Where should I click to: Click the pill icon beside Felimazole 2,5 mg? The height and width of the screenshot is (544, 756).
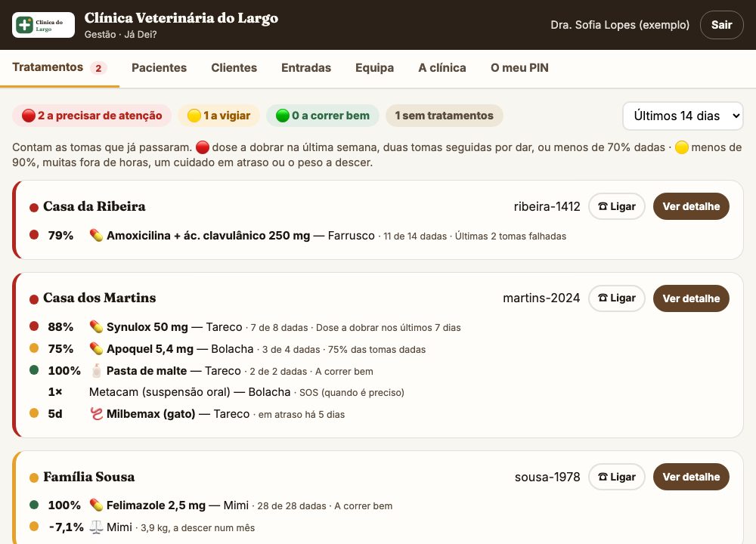click(97, 505)
